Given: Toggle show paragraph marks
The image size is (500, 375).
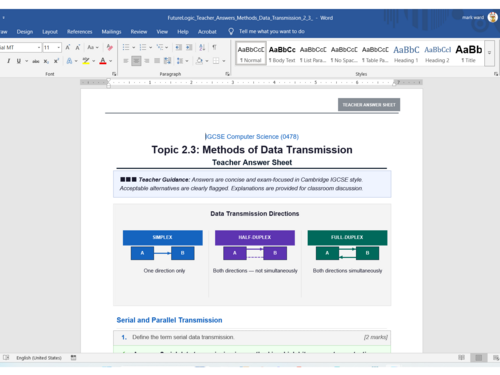Looking at the screenshot, I should click(x=214, y=47).
